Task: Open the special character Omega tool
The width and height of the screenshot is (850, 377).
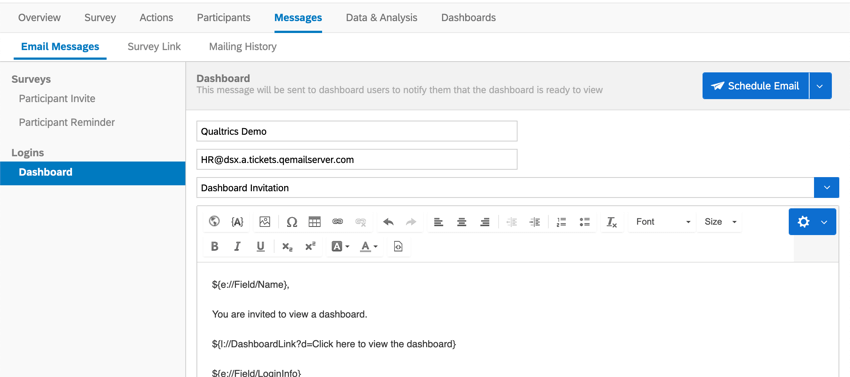Action: pos(292,221)
